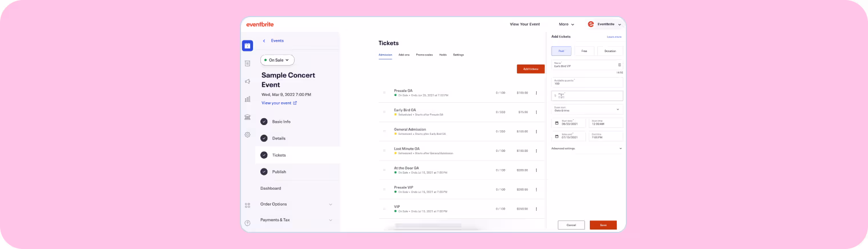Open the On Sale status dropdown
The height and width of the screenshot is (249, 868).
coord(278,60)
